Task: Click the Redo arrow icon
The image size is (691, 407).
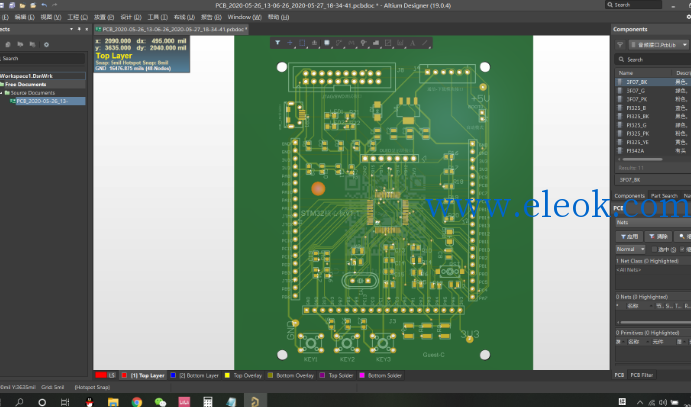Action: point(55,5)
